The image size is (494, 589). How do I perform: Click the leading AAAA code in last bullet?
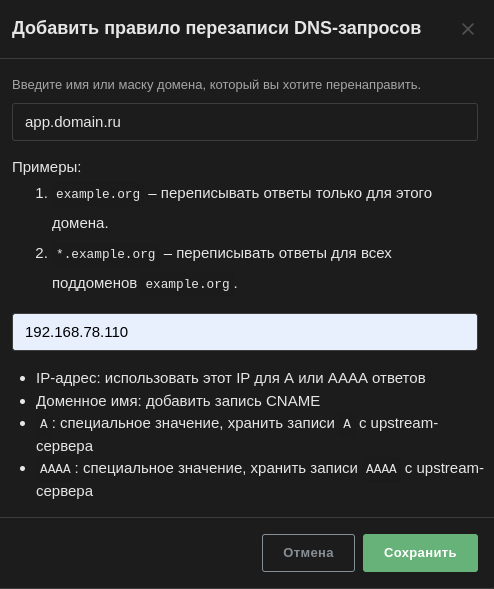tap(55, 469)
